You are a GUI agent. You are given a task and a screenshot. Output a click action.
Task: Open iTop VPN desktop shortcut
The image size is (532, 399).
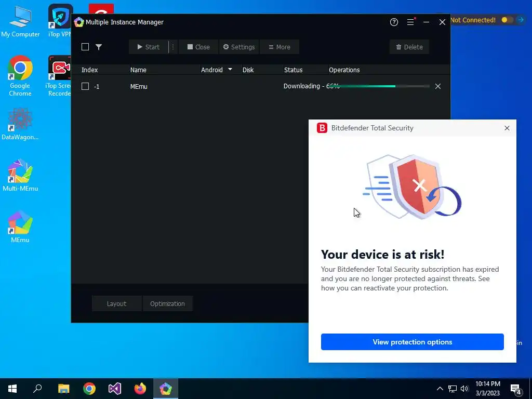(60, 21)
